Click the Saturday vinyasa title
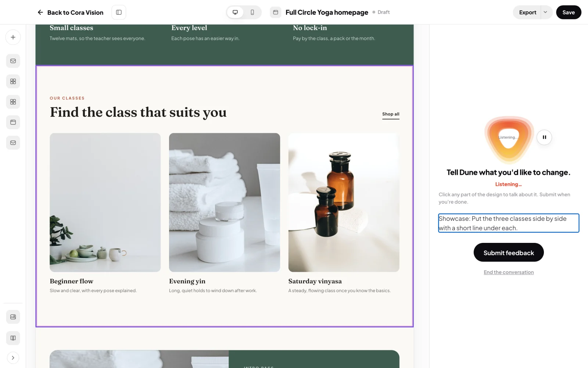 tap(315, 281)
